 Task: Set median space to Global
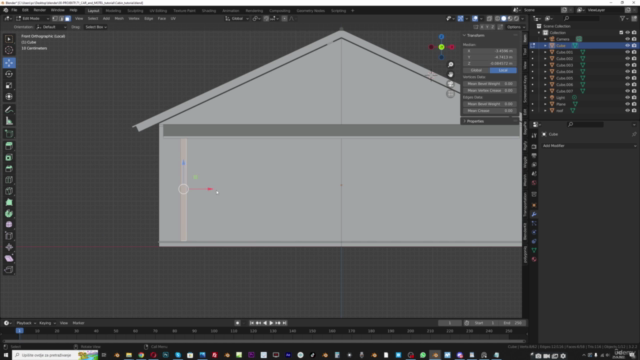476,70
